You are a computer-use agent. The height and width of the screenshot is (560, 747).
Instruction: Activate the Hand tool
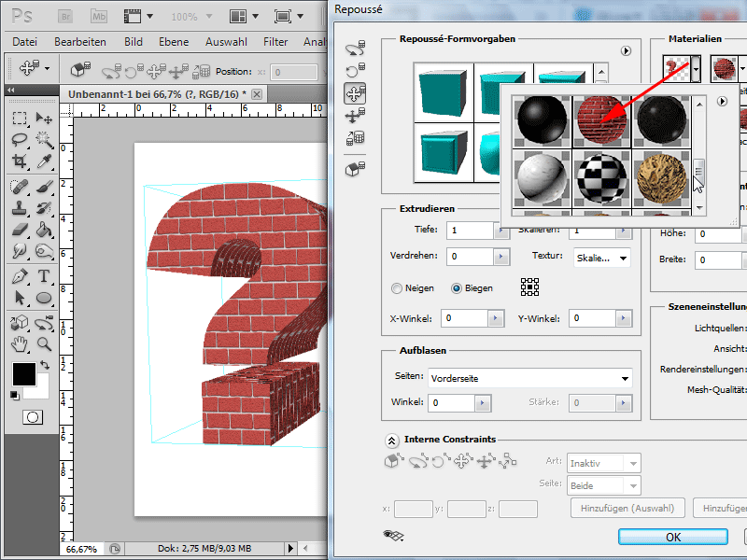pyautogui.click(x=19, y=343)
